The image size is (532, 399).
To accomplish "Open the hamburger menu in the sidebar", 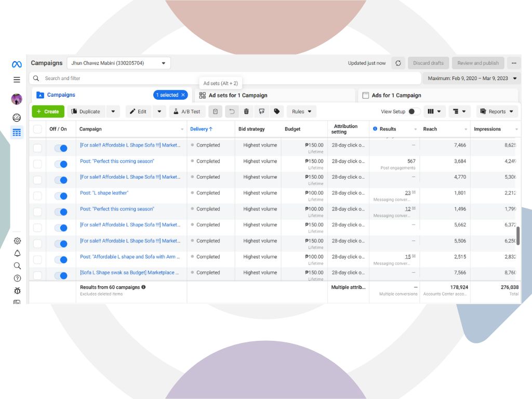I will 17,79.
